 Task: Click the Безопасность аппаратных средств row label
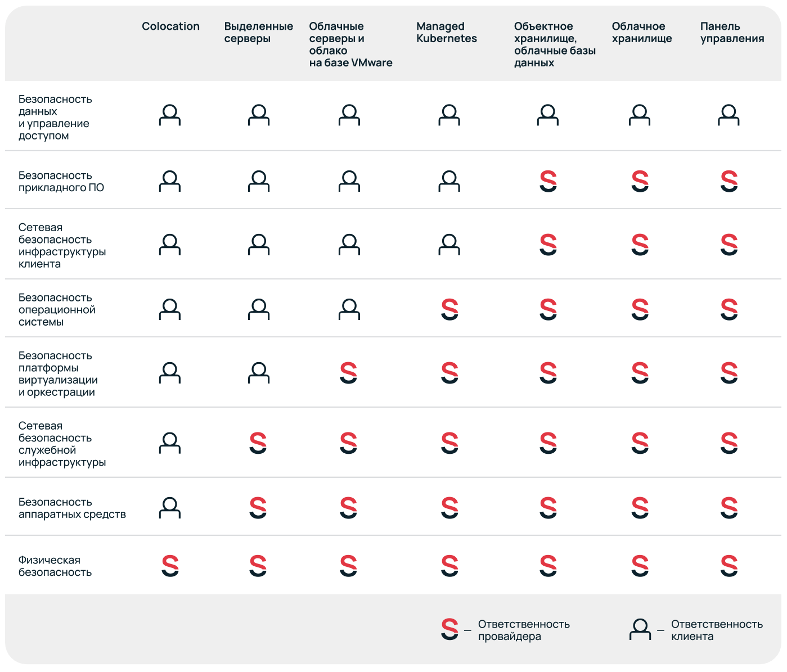[72, 508]
